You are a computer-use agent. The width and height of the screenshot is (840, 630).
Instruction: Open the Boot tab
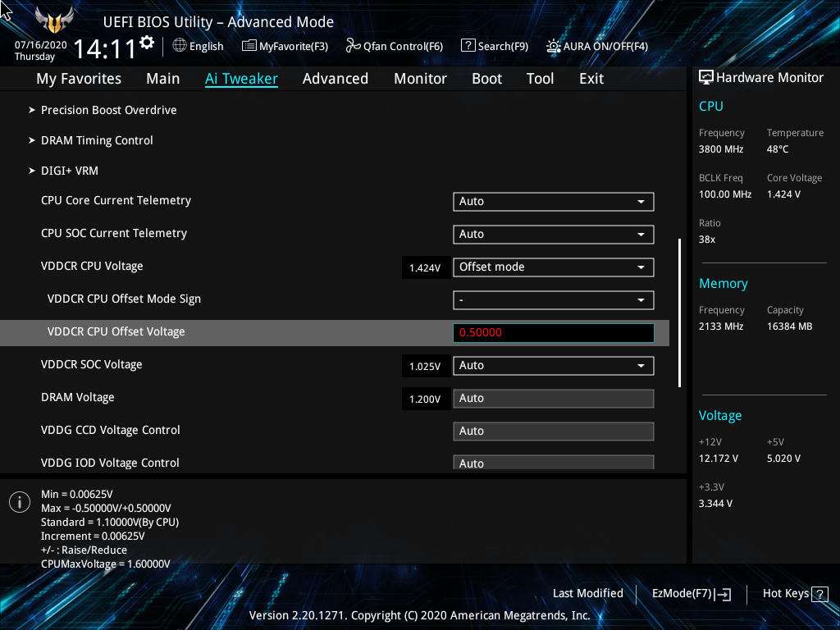click(487, 79)
